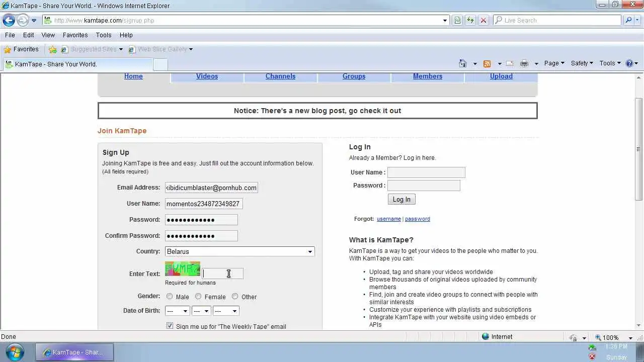Click the Windows Start orb
This screenshot has height=362, width=644.
15,352
